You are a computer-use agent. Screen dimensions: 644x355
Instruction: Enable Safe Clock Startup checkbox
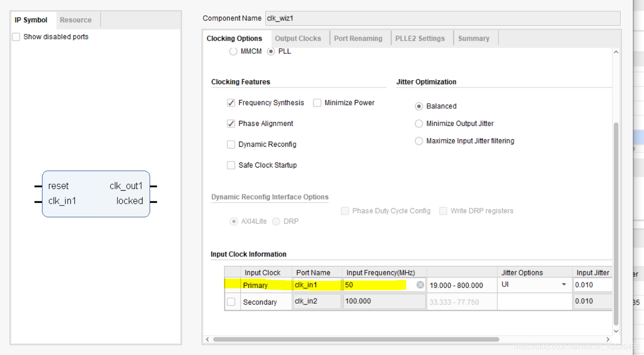[x=231, y=165]
